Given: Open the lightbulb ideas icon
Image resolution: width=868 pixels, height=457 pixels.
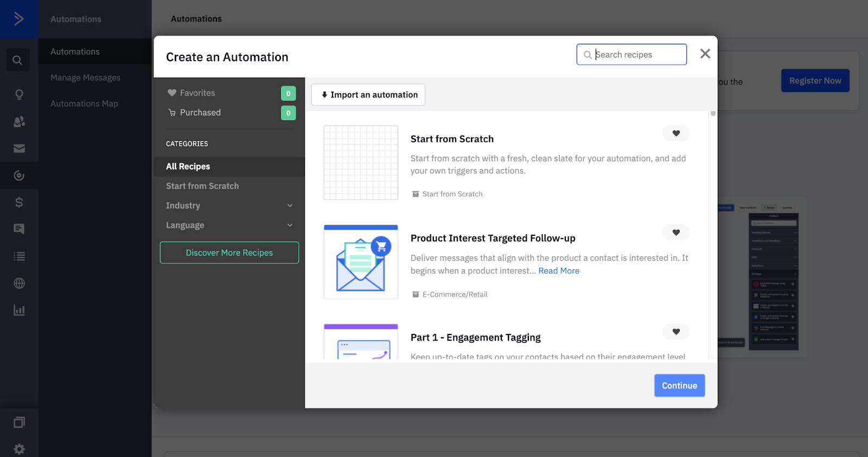Looking at the screenshot, I should [19, 95].
